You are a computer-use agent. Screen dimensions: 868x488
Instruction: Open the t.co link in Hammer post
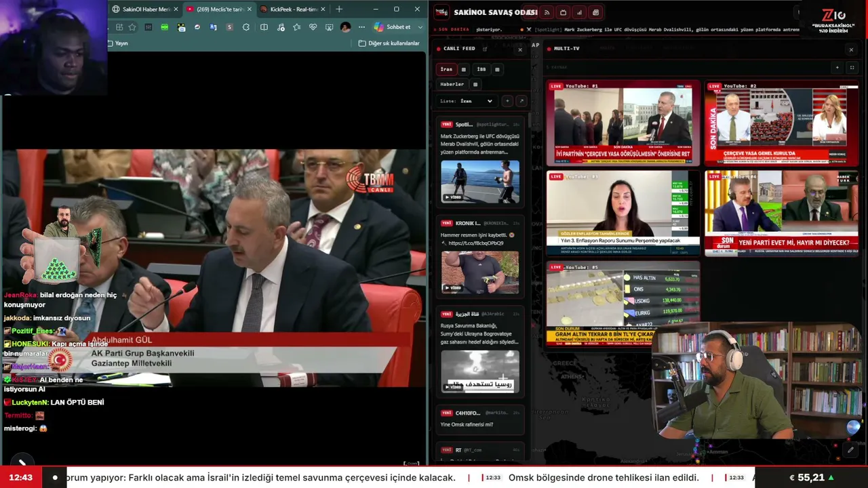pyautogui.click(x=475, y=243)
